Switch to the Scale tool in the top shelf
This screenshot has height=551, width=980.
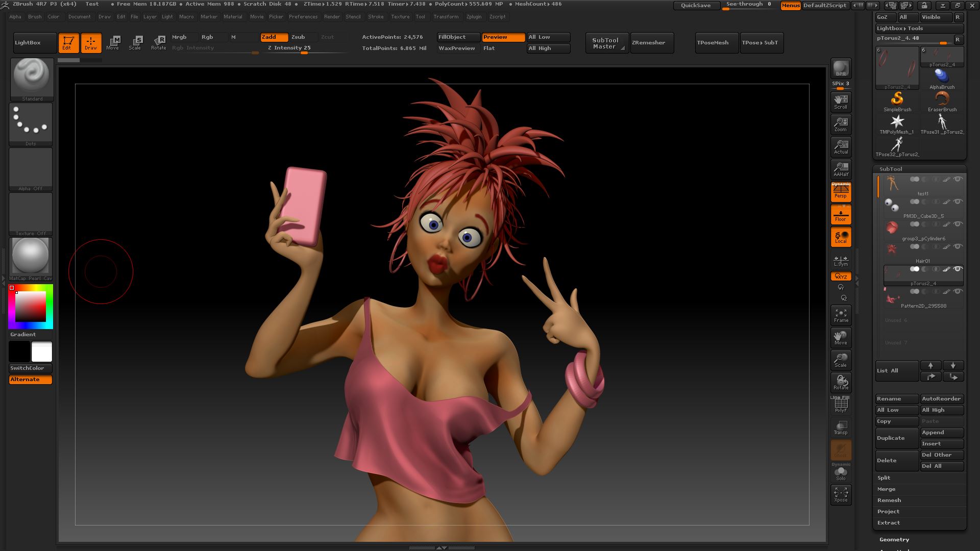135,43
